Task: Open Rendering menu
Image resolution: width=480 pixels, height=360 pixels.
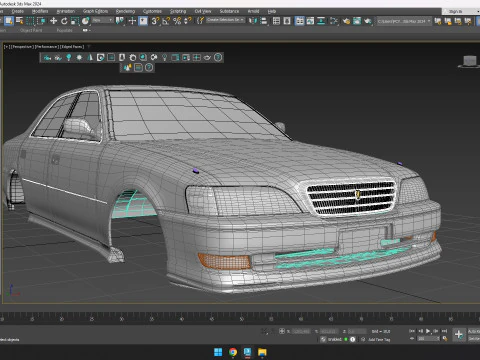Action: (x=125, y=11)
